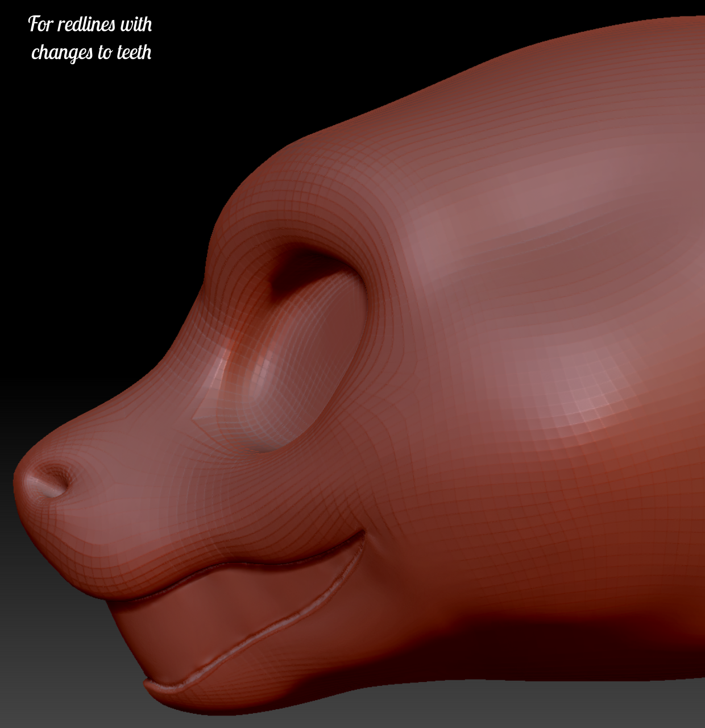This screenshot has width=705, height=728.
Task: Click the word 'changes' in the caption
Action: (x=62, y=53)
